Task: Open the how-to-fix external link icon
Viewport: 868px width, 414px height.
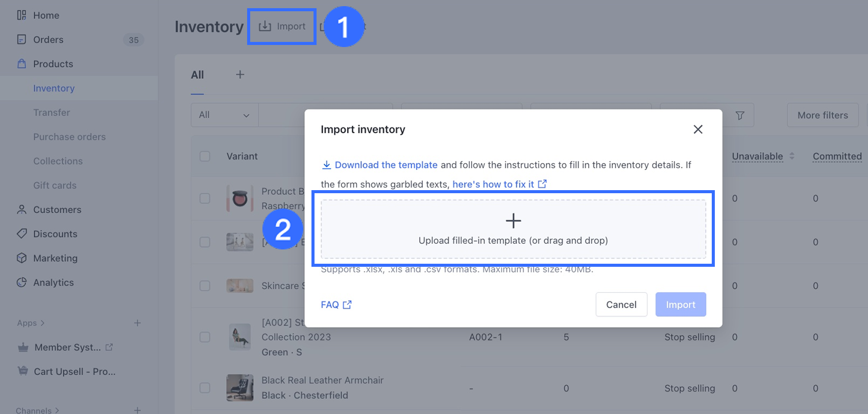Action: click(x=542, y=183)
